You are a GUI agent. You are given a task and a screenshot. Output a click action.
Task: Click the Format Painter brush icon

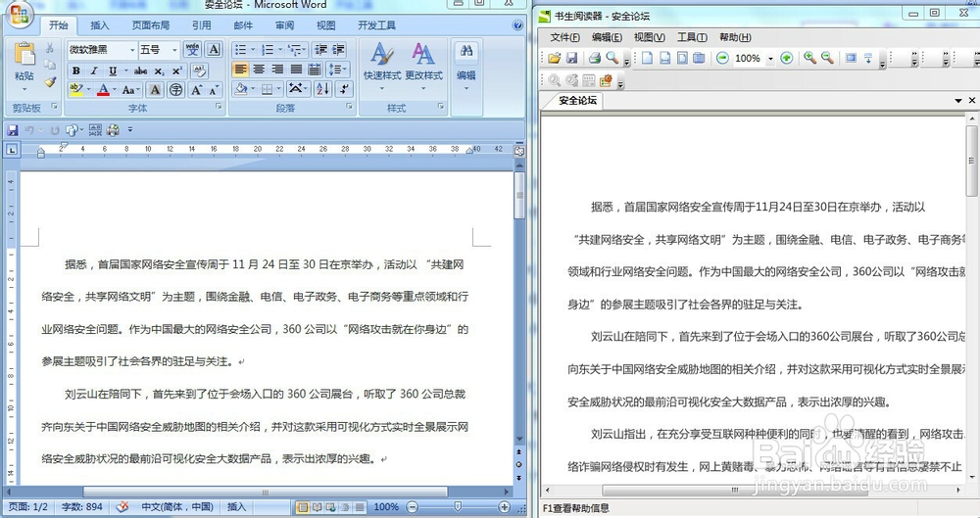click(x=50, y=82)
